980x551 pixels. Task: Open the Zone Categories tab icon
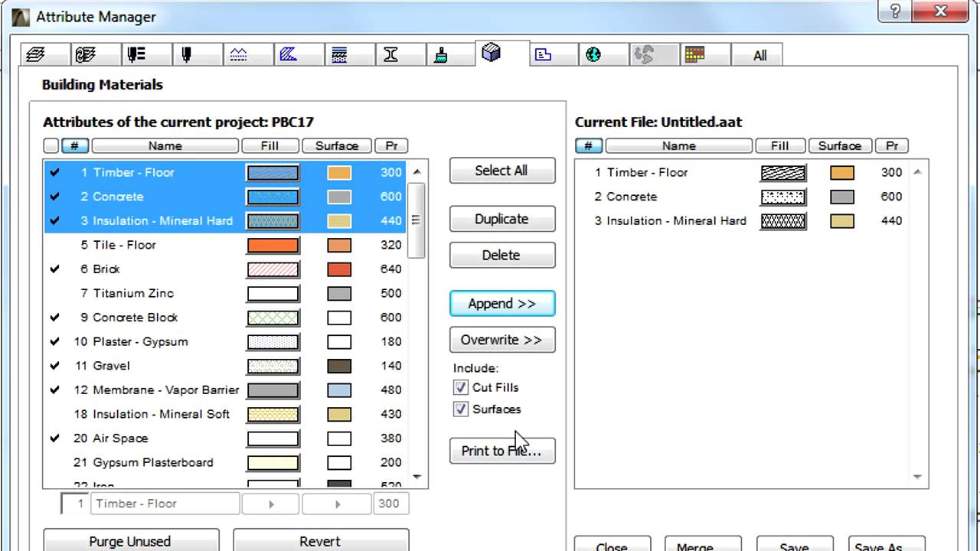click(x=543, y=55)
